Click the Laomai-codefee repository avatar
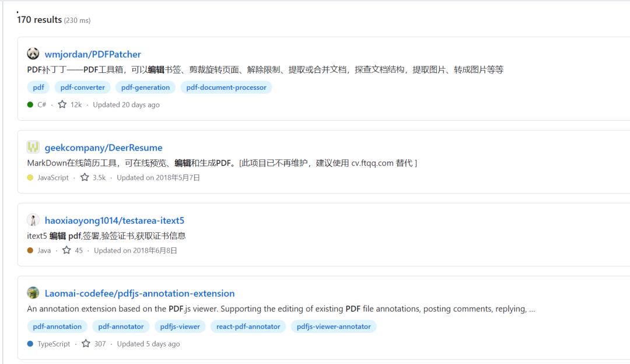Screen dimensions: 630x364 point(34,293)
